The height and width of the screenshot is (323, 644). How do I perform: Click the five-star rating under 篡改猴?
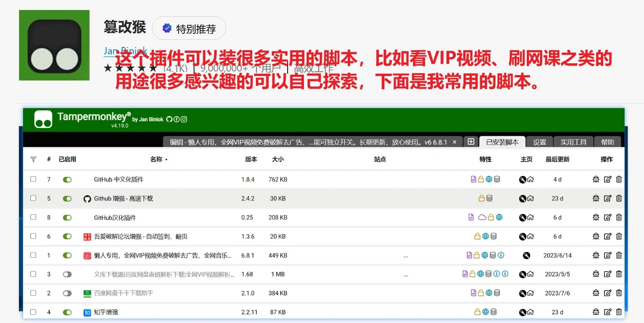coord(130,69)
